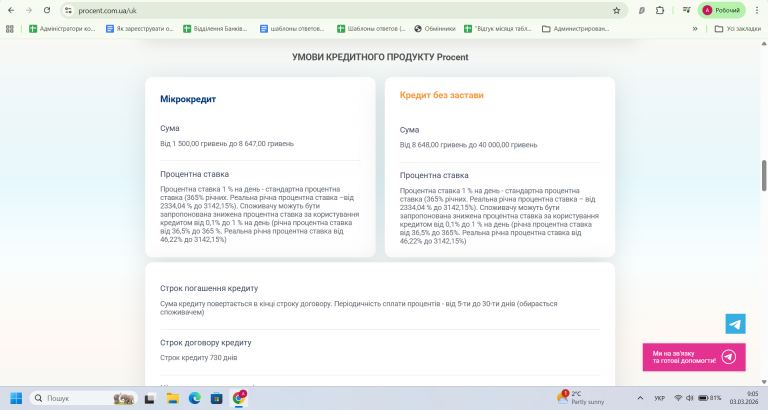Open the weather widget showing 2°C

coord(580,398)
